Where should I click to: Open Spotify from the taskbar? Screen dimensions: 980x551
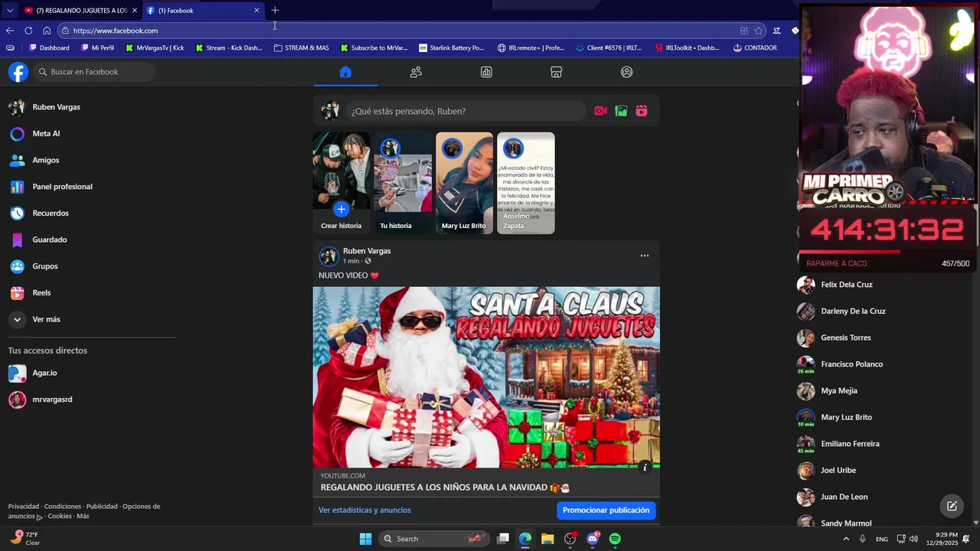(x=615, y=539)
